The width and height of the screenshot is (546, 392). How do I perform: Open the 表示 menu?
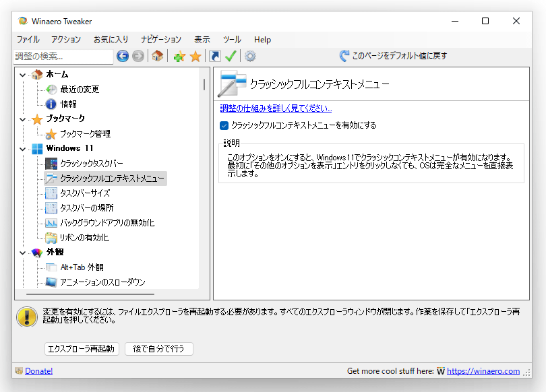point(202,40)
